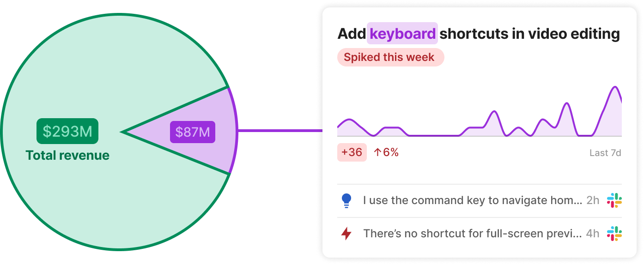This screenshot has height=265, width=644.
Task: Click the red lightning bolt icon
Action: pyautogui.click(x=346, y=234)
